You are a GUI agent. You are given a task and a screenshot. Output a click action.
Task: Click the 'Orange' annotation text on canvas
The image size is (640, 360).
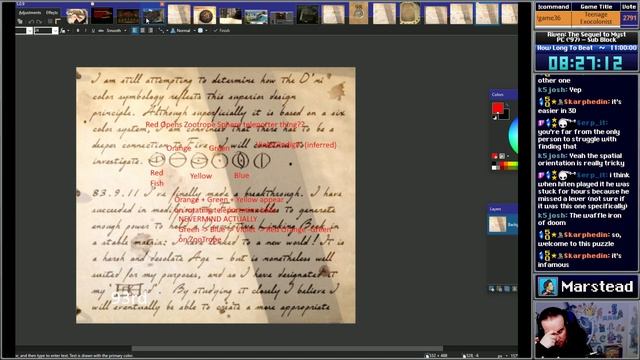pyautogui.click(x=179, y=148)
